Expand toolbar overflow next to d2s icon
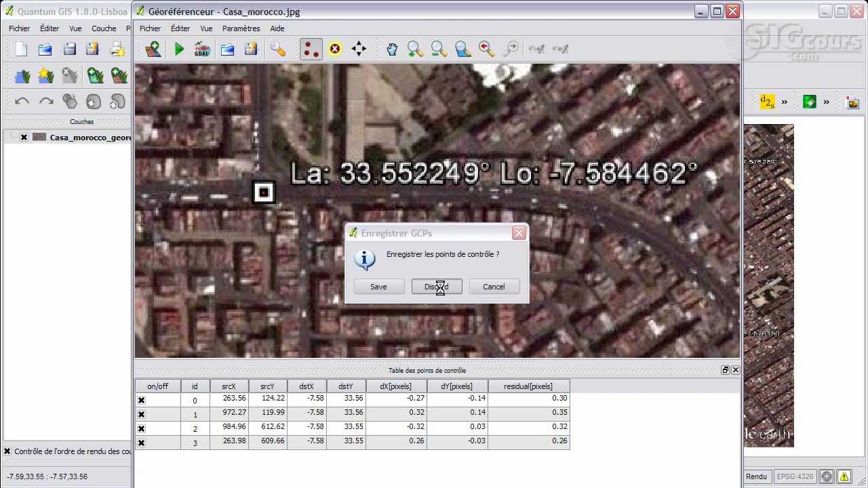868x488 pixels. click(785, 102)
